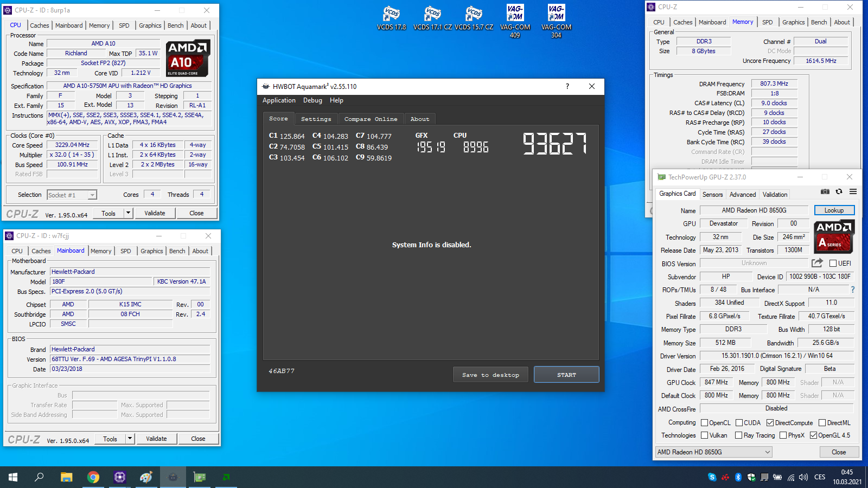Open File Explorer from the taskbar
This screenshot has height=488, width=868.
pos(66,477)
